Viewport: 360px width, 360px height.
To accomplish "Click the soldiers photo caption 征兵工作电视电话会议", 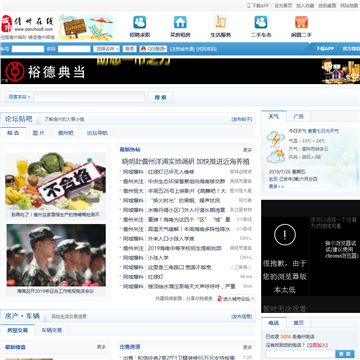I will pos(55,291).
